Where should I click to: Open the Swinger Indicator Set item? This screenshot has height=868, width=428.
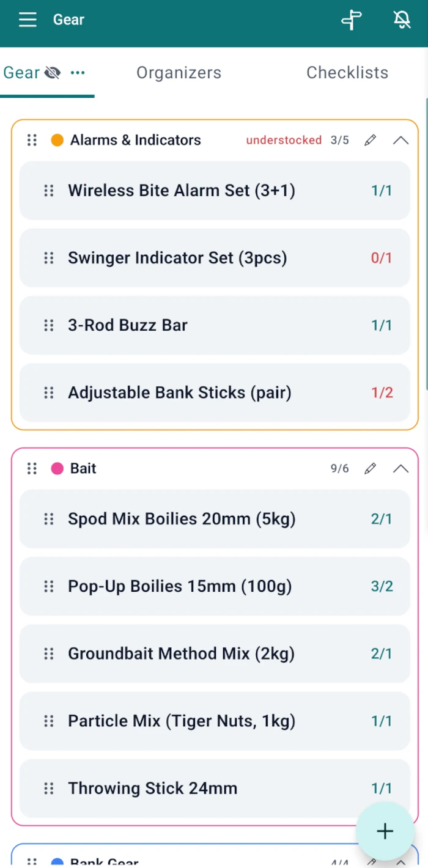pyautogui.click(x=215, y=258)
